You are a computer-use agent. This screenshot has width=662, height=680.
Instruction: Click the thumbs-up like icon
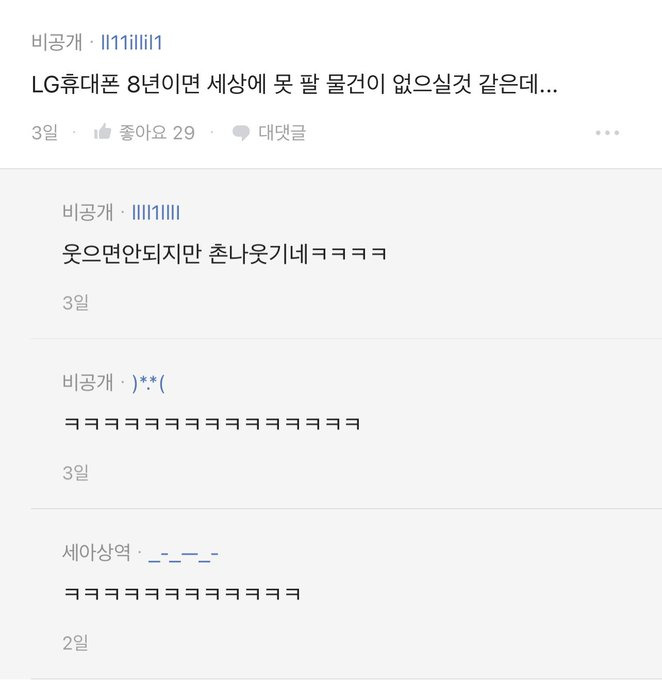102,133
